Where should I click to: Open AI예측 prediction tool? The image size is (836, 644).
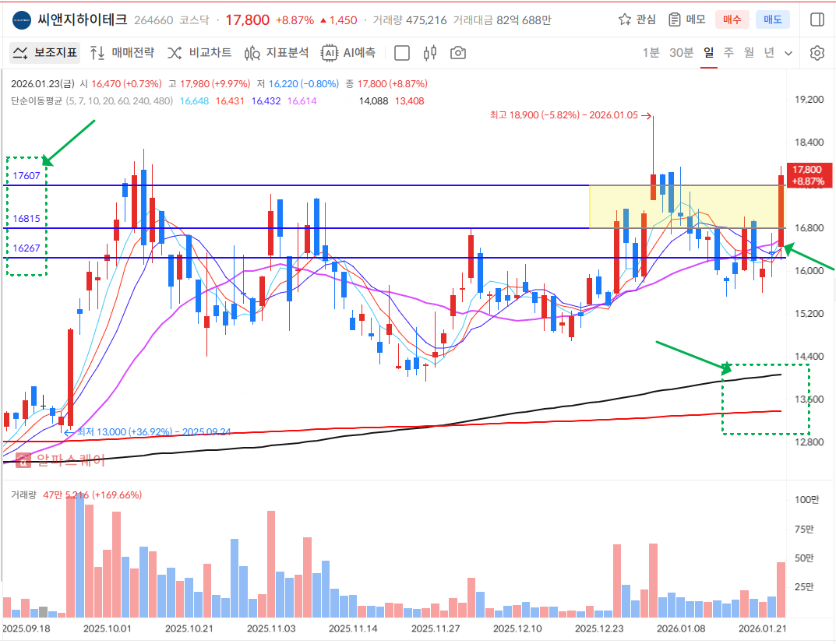349,53
